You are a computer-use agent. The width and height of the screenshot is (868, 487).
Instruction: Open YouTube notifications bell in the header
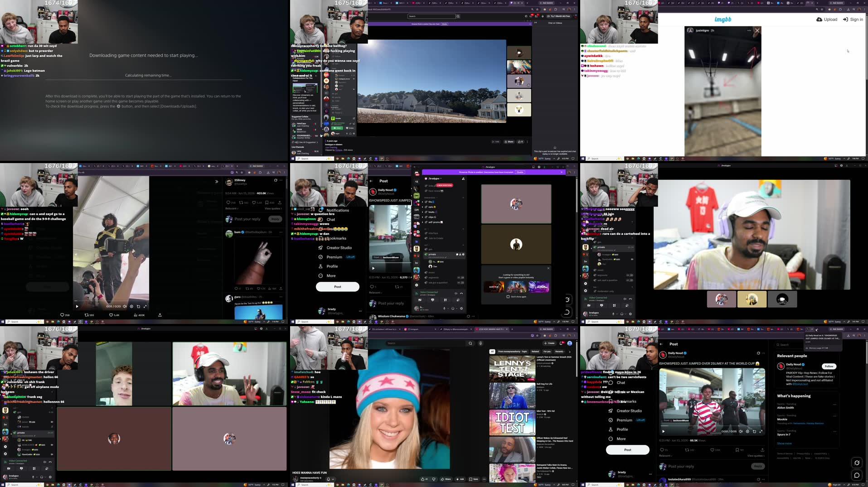[x=562, y=343]
